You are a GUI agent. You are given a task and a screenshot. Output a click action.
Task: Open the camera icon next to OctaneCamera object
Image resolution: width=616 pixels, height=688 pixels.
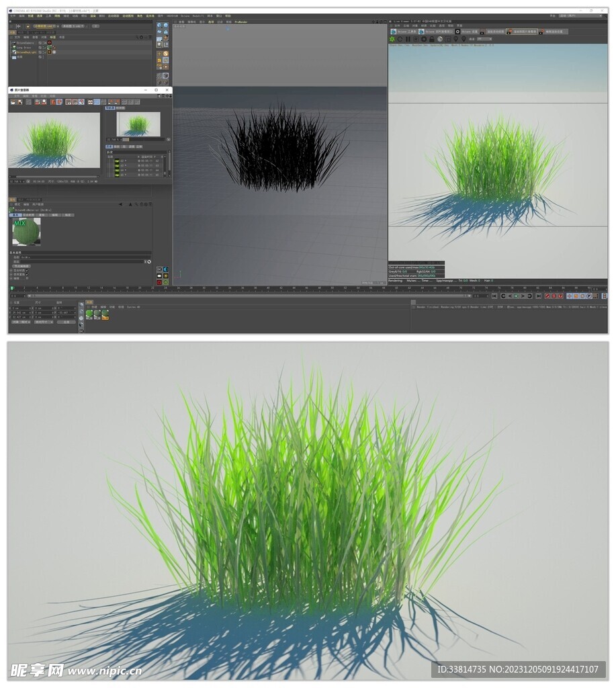coord(49,44)
